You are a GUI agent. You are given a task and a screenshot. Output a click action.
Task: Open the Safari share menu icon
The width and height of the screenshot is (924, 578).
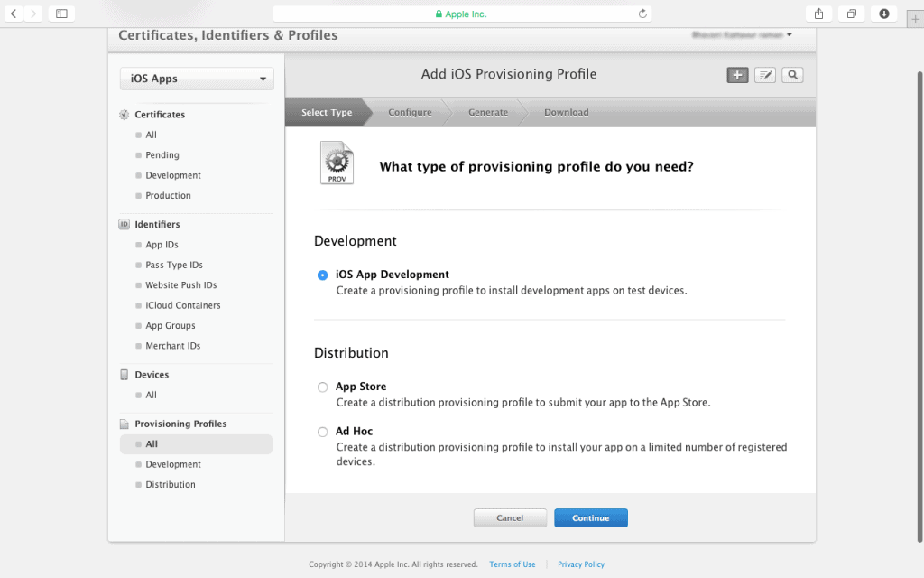pyautogui.click(x=818, y=14)
